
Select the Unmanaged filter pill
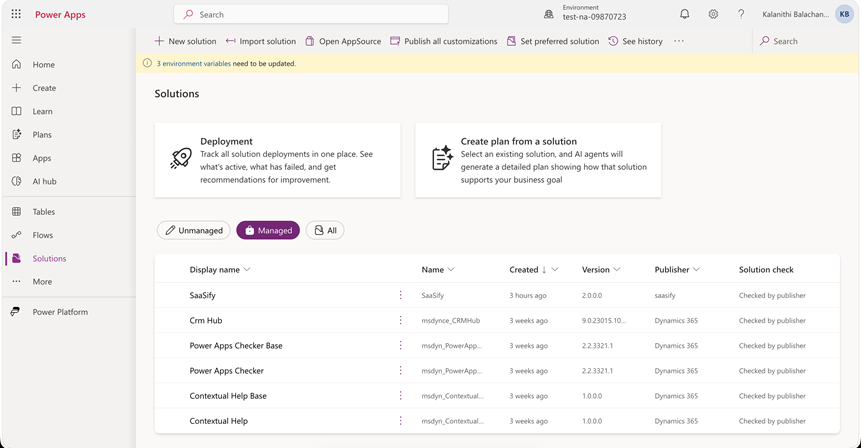click(x=194, y=231)
